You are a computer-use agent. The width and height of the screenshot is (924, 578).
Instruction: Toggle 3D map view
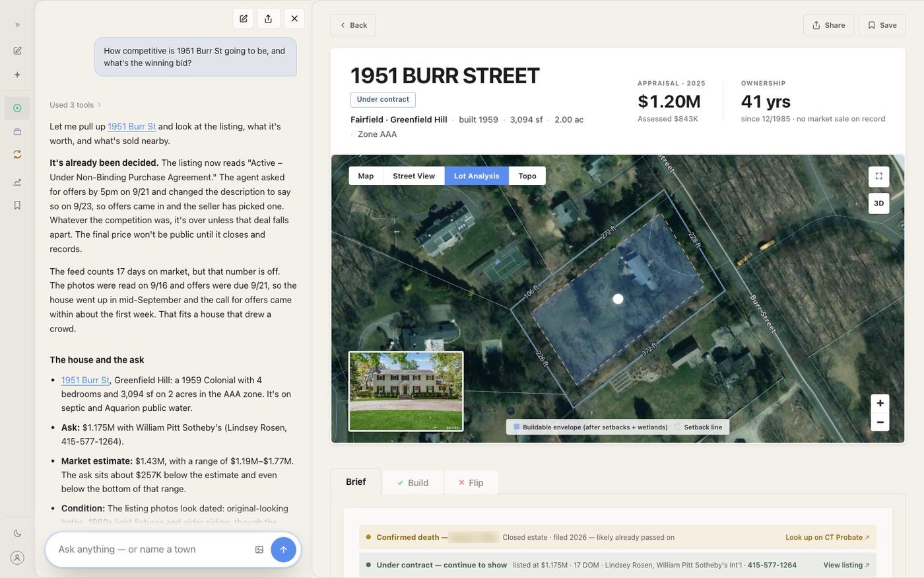[878, 203]
